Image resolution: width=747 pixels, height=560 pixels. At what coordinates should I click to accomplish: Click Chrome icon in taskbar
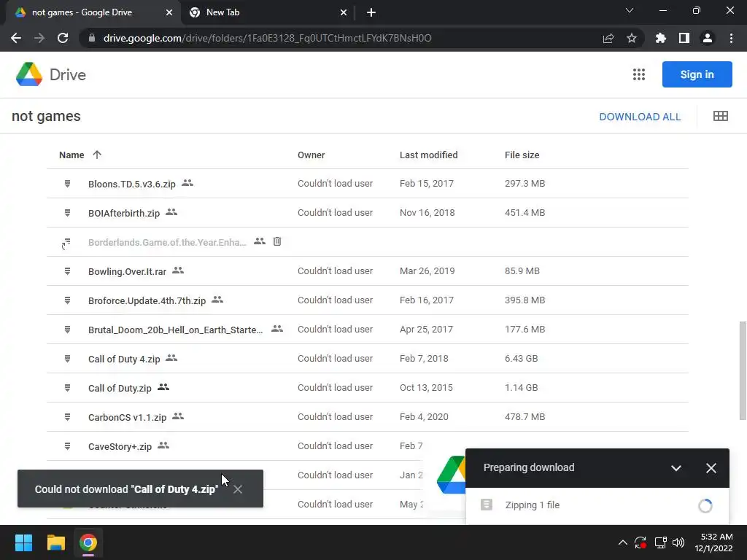[88, 542]
